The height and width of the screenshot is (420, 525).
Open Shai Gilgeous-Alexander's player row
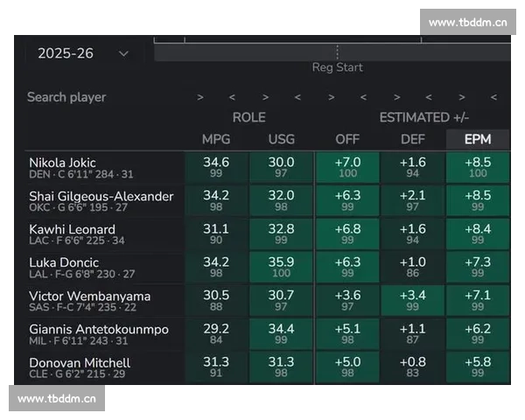tap(101, 196)
